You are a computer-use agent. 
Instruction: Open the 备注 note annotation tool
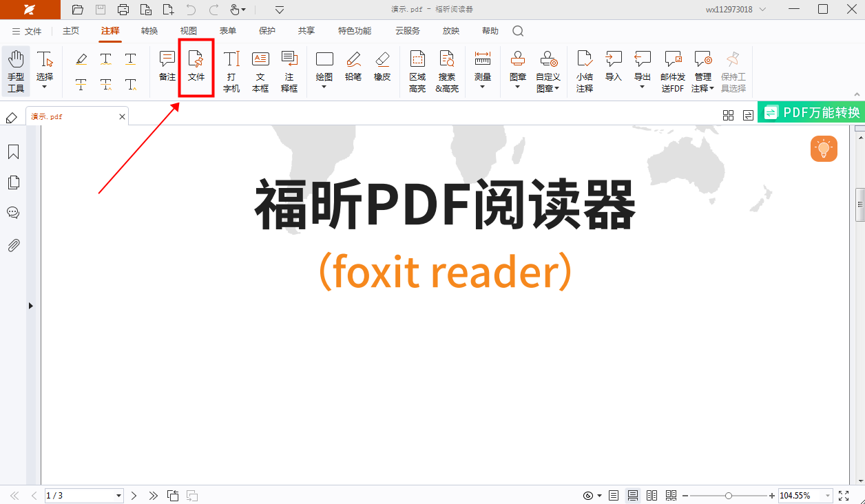pyautogui.click(x=166, y=66)
